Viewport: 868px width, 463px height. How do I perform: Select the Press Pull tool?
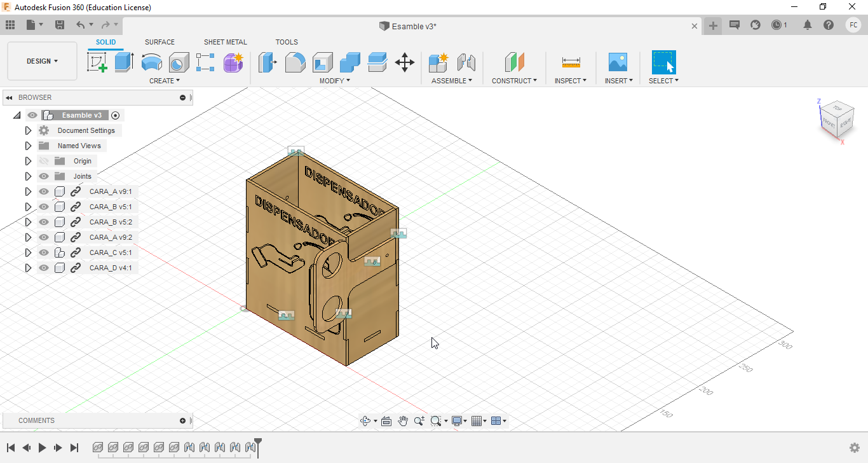(268, 62)
